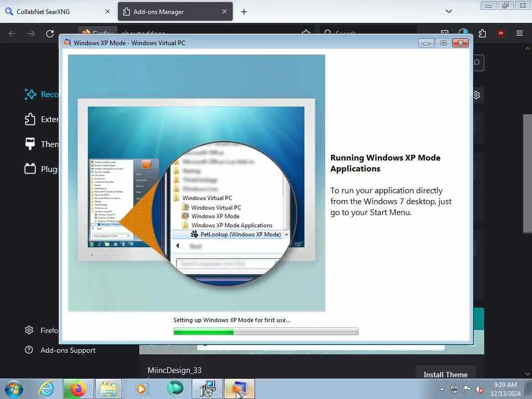Image resolution: width=532 pixels, height=399 pixels.
Task: Open Windows Media Player from taskbar
Action: coord(141,389)
